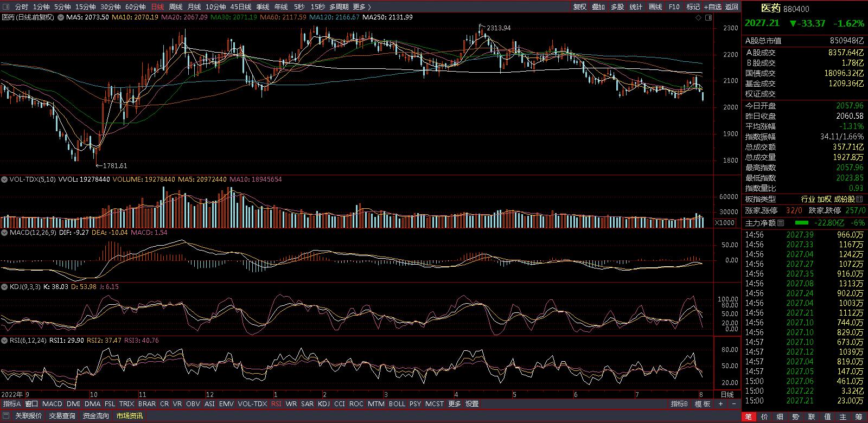Add stock to watchlist with +自选

tap(712, 7)
